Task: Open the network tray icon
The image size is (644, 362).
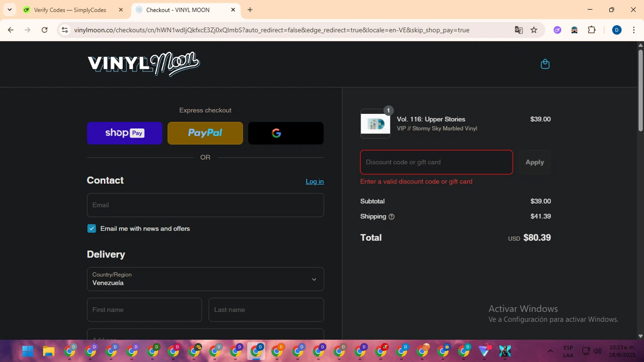Action: tap(586, 351)
